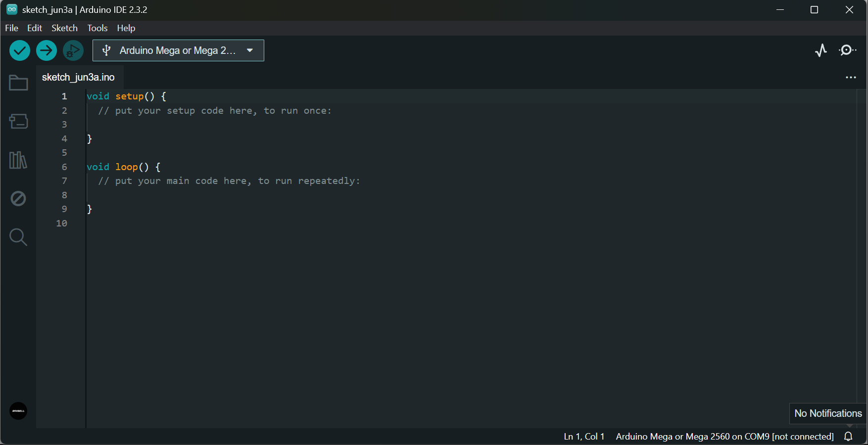The image size is (868, 445).
Task: Open the Sketchbook folder panel
Action: pyautogui.click(x=18, y=83)
